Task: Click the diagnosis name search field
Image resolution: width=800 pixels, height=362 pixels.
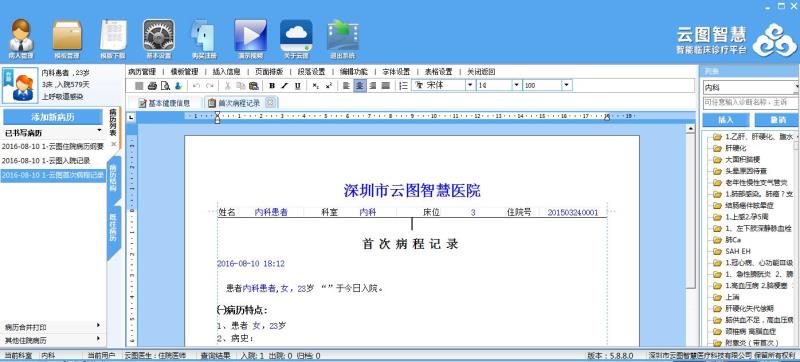Action: click(751, 102)
